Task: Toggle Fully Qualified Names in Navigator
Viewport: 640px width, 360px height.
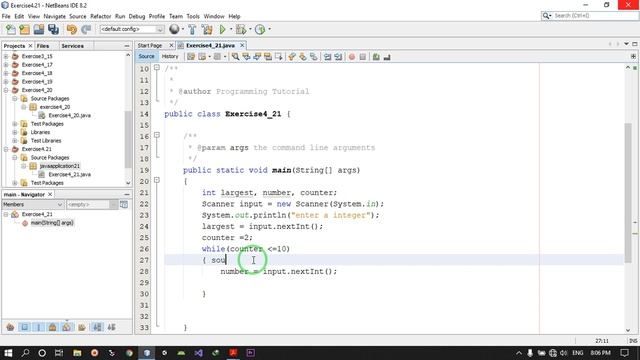Action: coord(82,327)
